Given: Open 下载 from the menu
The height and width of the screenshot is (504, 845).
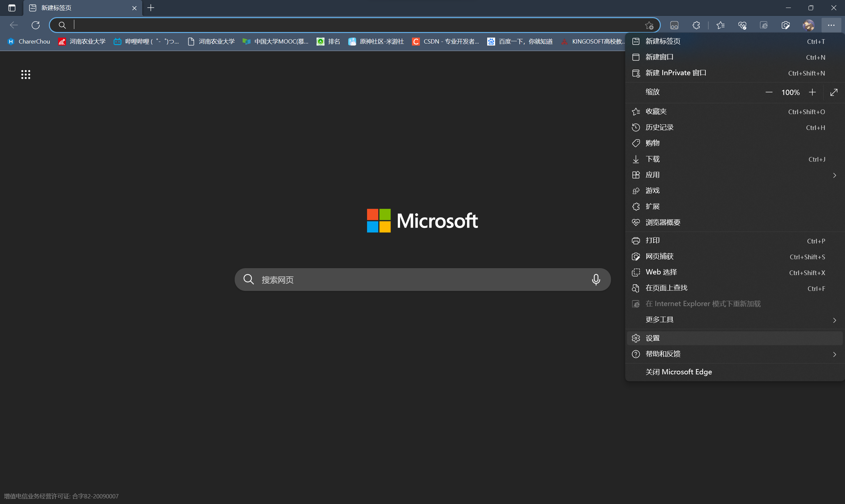Looking at the screenshot, I should click(735, 159).
